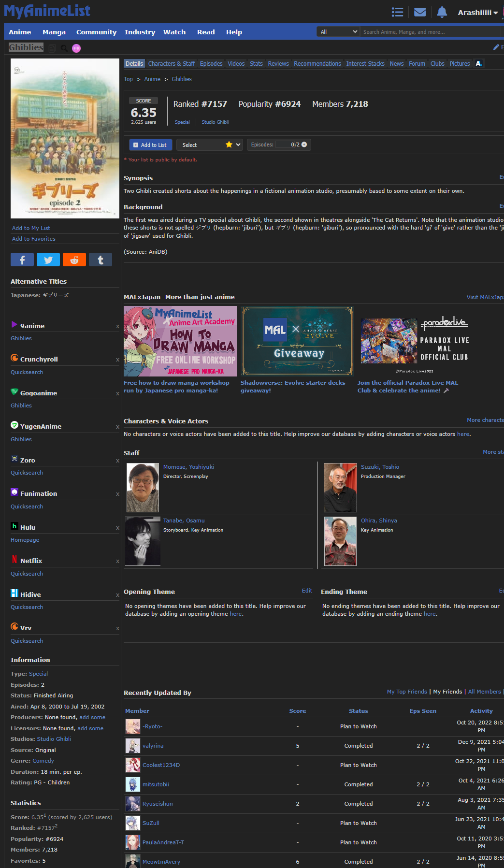
Task: Remove the Crunchyroll entry with its x
Action: click(x=117, y=360)
